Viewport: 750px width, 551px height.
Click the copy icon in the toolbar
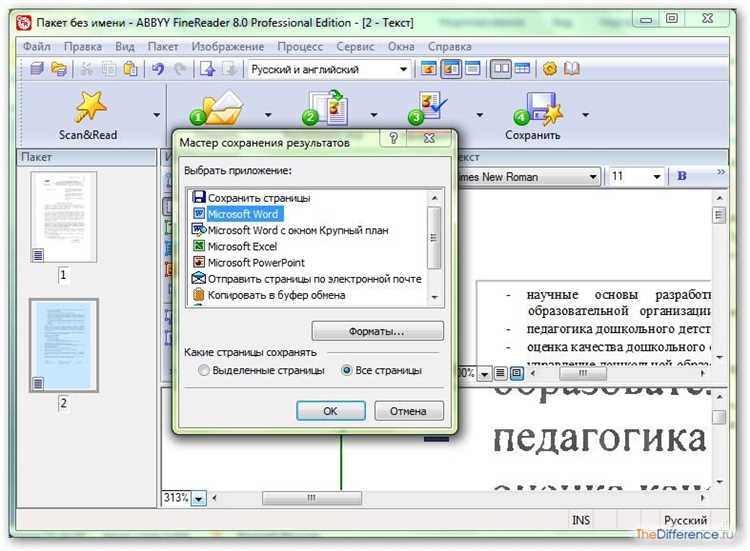point(109,69)
